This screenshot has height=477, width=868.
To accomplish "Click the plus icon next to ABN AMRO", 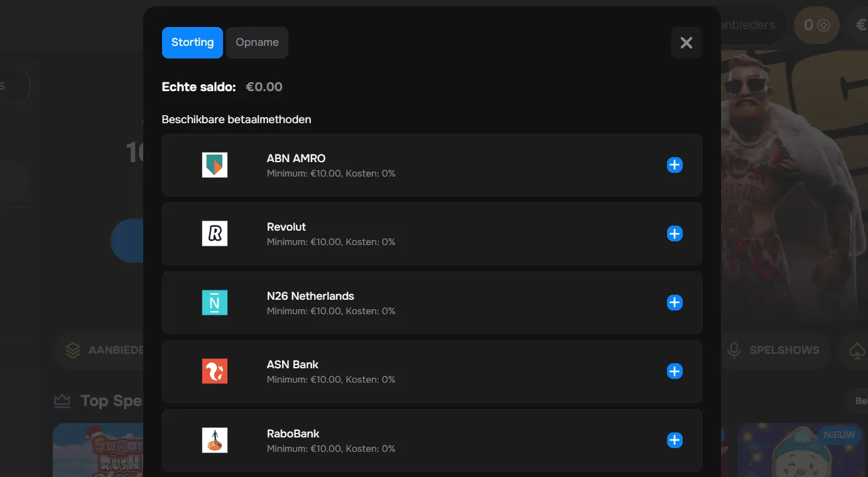I will pyautogui.click(x=675, y=165).
